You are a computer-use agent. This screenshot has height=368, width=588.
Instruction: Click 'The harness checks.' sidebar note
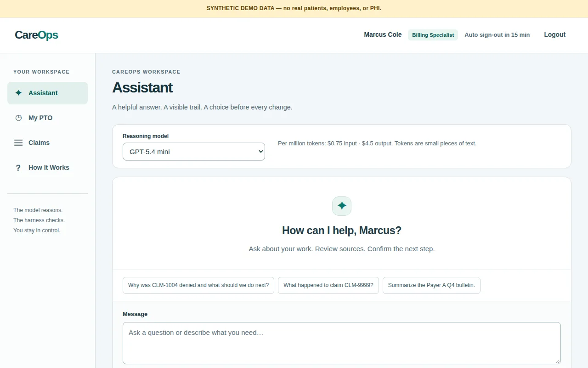[39, 220]
